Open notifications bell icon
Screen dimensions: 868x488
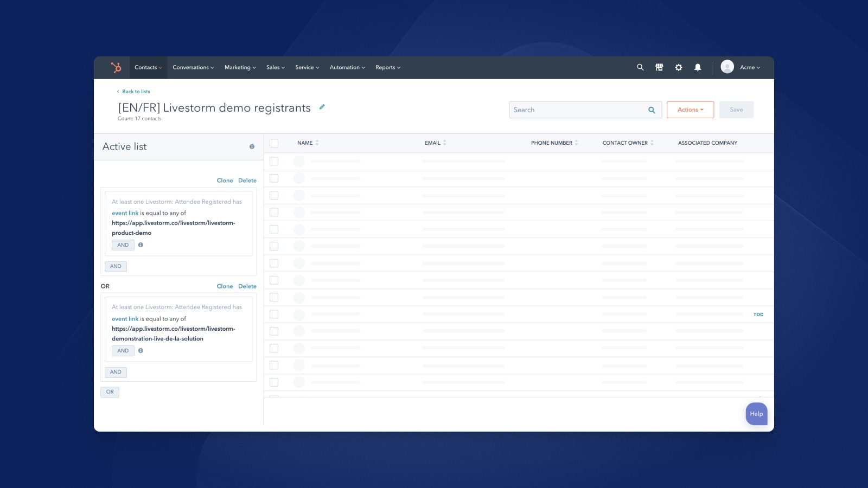pyautogui.click(x=698, y=67)
